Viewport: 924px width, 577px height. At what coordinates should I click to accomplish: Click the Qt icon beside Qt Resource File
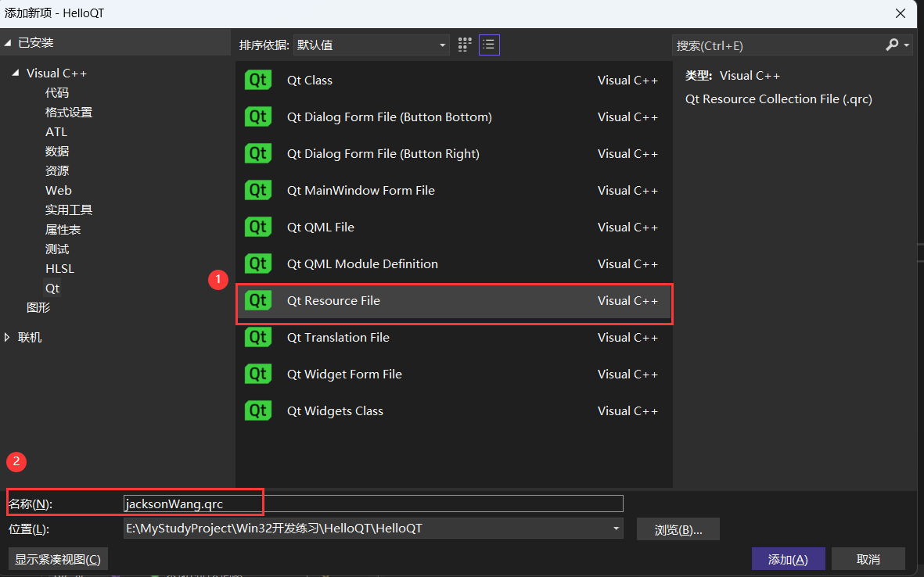point(258,300)
